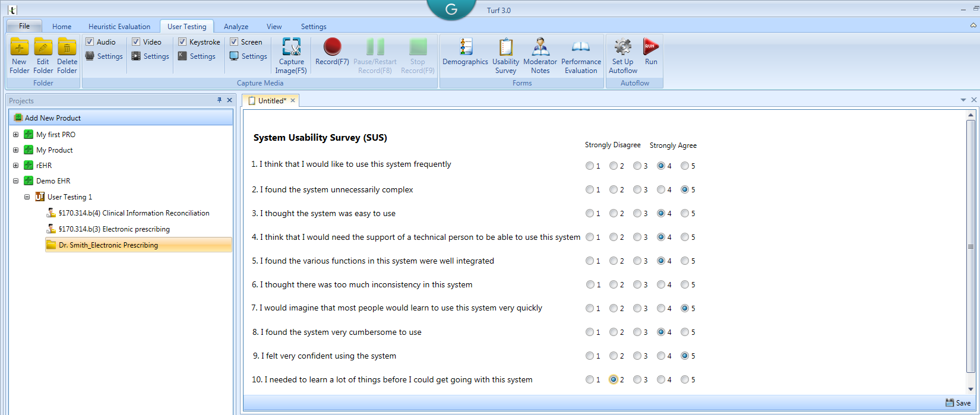This screenshot has height=415, width=980.
Task: Toggle the Keystroke capture checkbox
Action: click(x=182, y=42)
